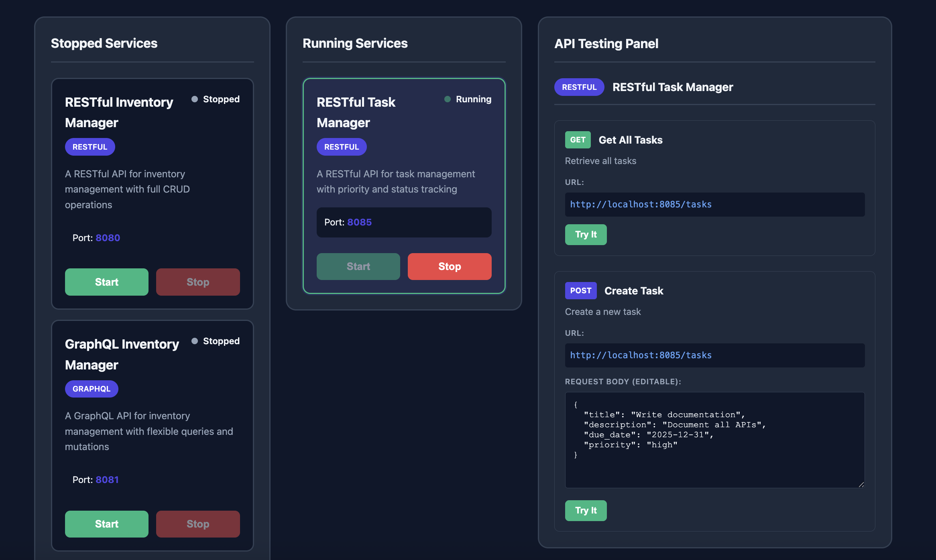
Task: Click the GET method badge beside Get All Tasks
Action: tap(578, 140)
